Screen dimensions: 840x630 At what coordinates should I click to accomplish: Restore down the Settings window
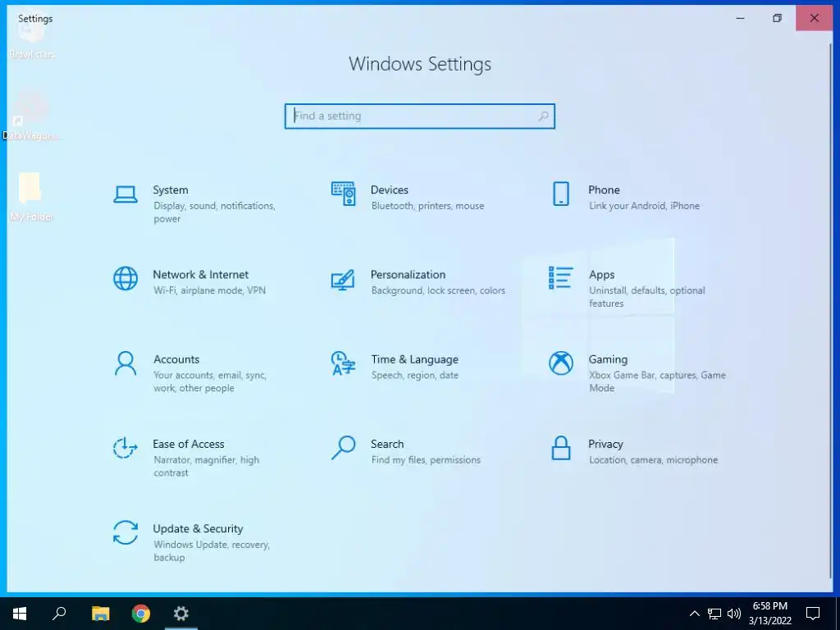(x=778, y=18)
